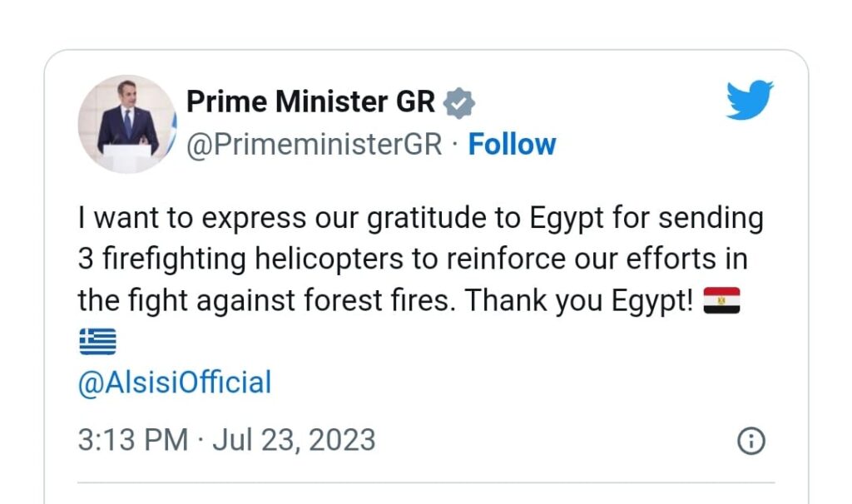Screen dimensions: 852x504
Task: Click the Egypt flag emoji
Action: click(x=721, y=300)
